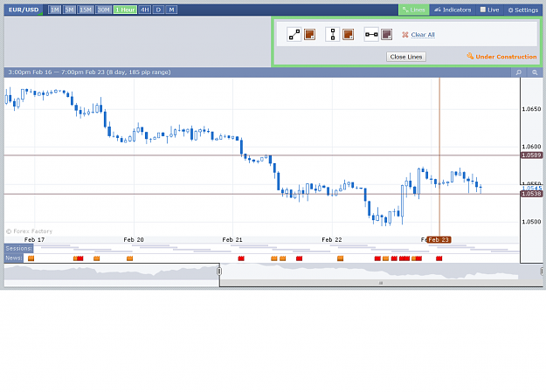Viewport: 546px width, 392px height.
Task: Switch to 4H timeframe
Action: click(x=144, y=10)
